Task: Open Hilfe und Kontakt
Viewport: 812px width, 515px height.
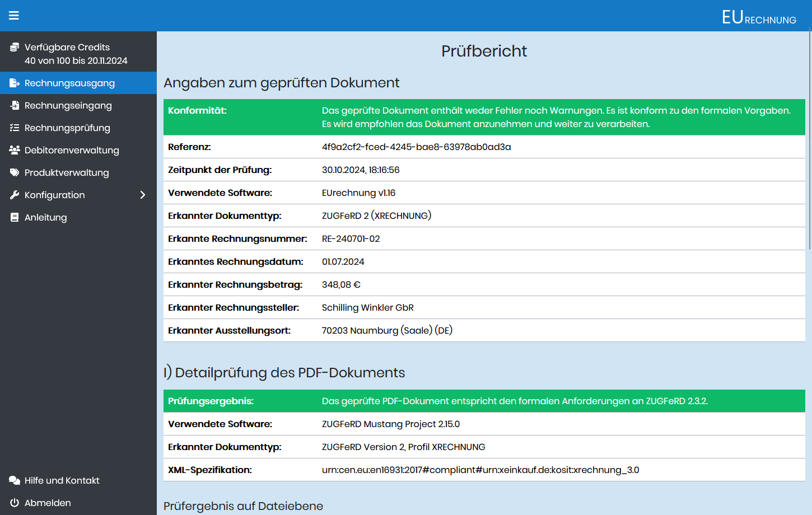Action: pyautogui.click(x=78, y=480)
